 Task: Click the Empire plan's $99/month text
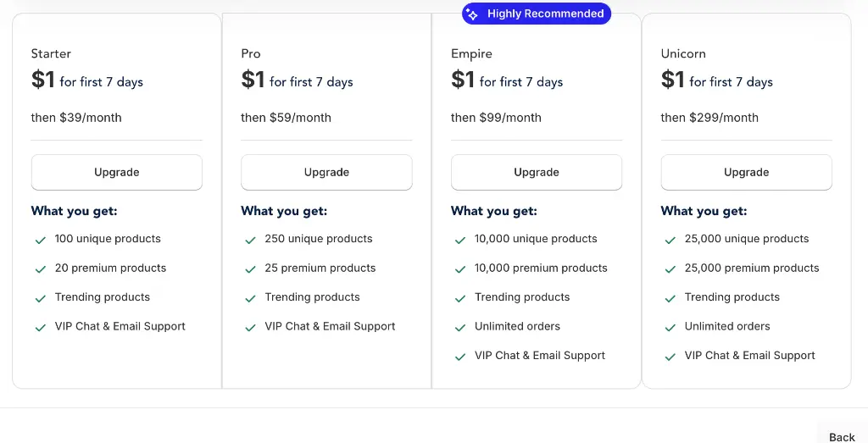pyautogui.click(x=496, y=118)
